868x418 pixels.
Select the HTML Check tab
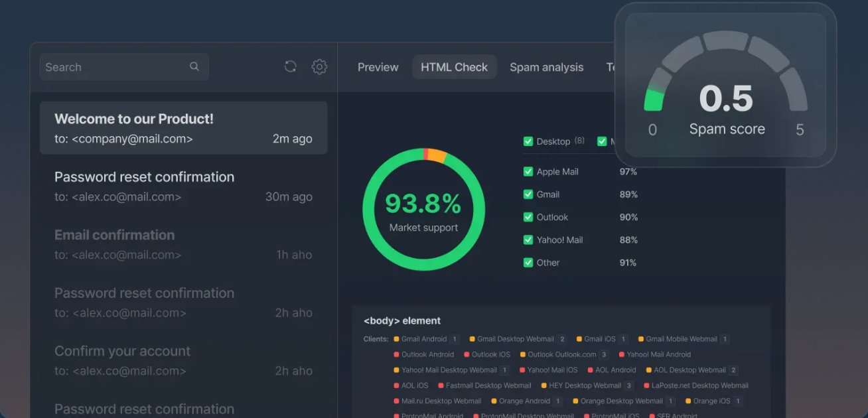coord(454,67)
